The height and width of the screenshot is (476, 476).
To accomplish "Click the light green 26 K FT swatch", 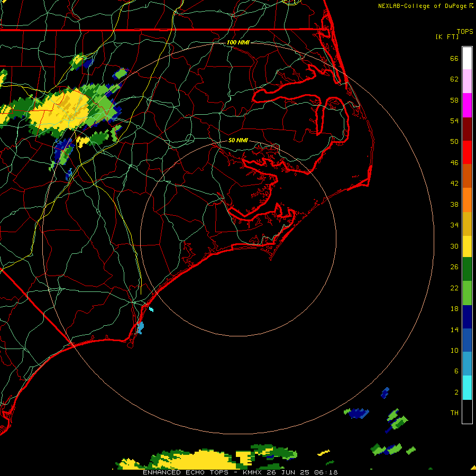I will tap(467, 293).
